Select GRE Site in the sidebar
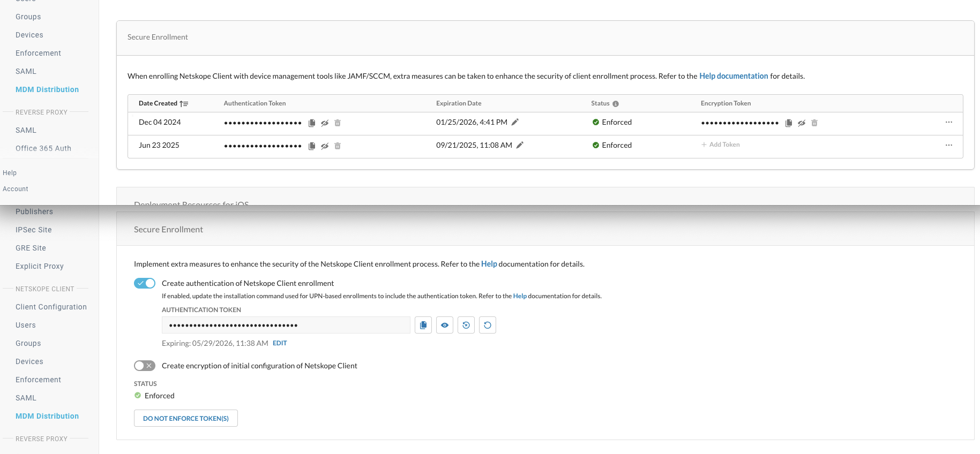The image size is (980, 454). pos(31,248)
